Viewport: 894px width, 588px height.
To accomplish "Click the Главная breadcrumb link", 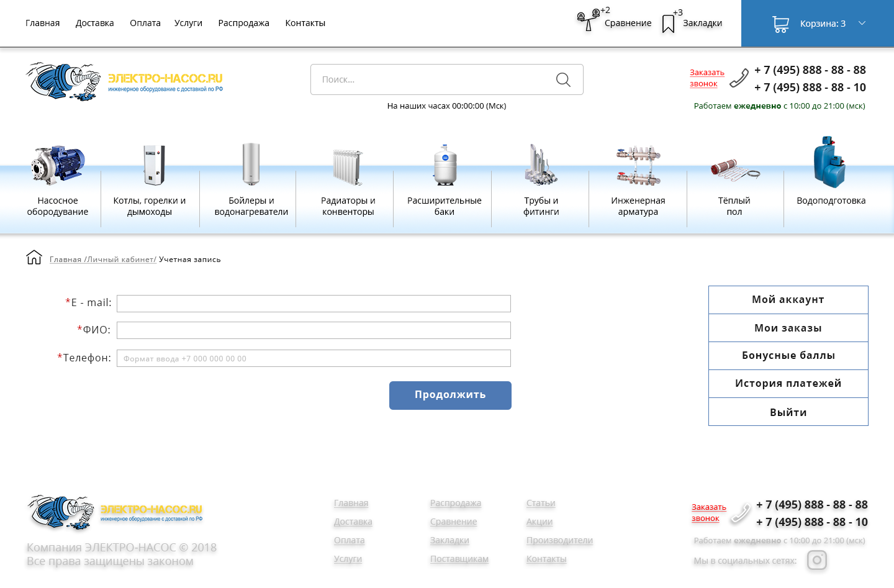I will [66, 260].
